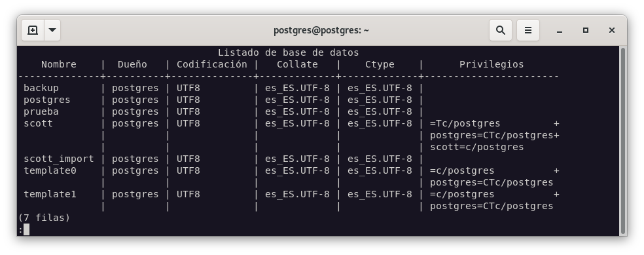
Task: Click the scott_import database name
Action: coord(59,159)
